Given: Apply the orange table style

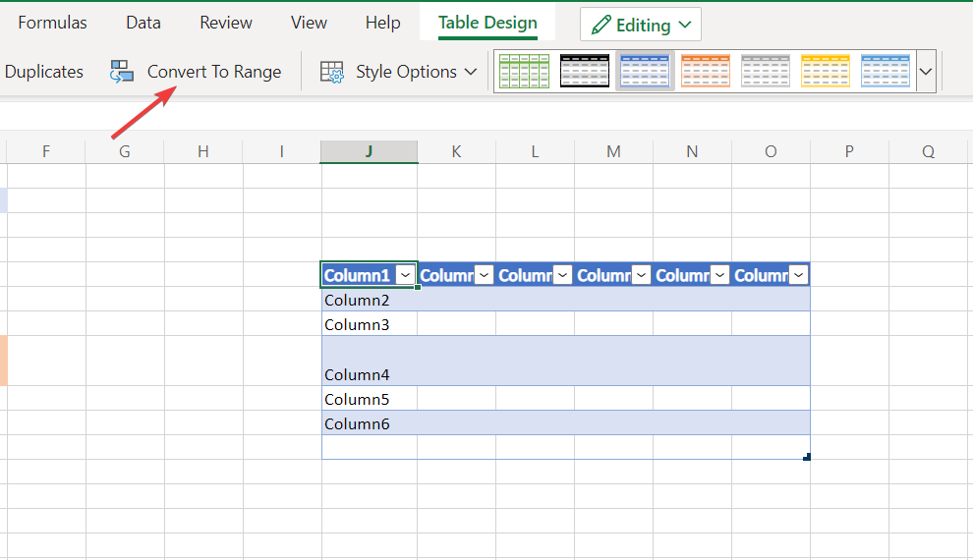Looking at the screenshot, I should point(705,72).
